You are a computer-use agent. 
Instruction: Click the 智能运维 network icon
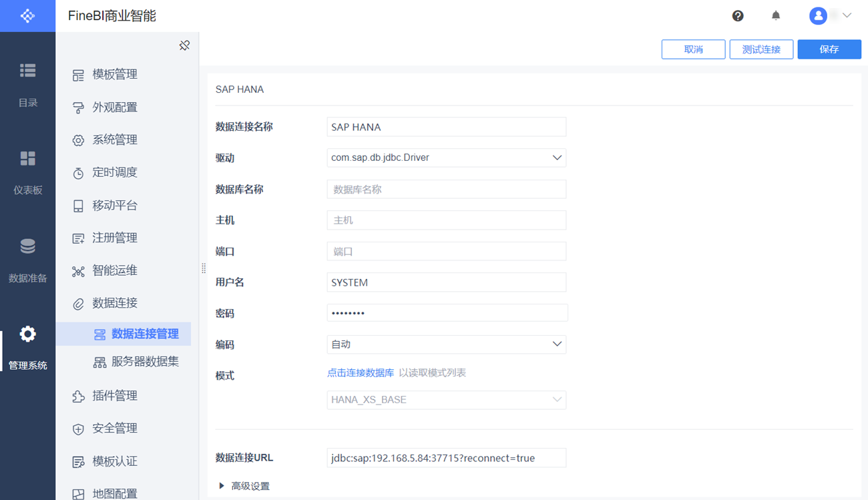click(x=78, y=271)
